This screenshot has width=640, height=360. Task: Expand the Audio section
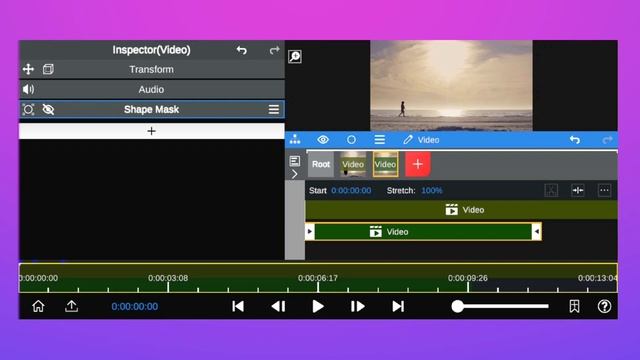point(151,89)
